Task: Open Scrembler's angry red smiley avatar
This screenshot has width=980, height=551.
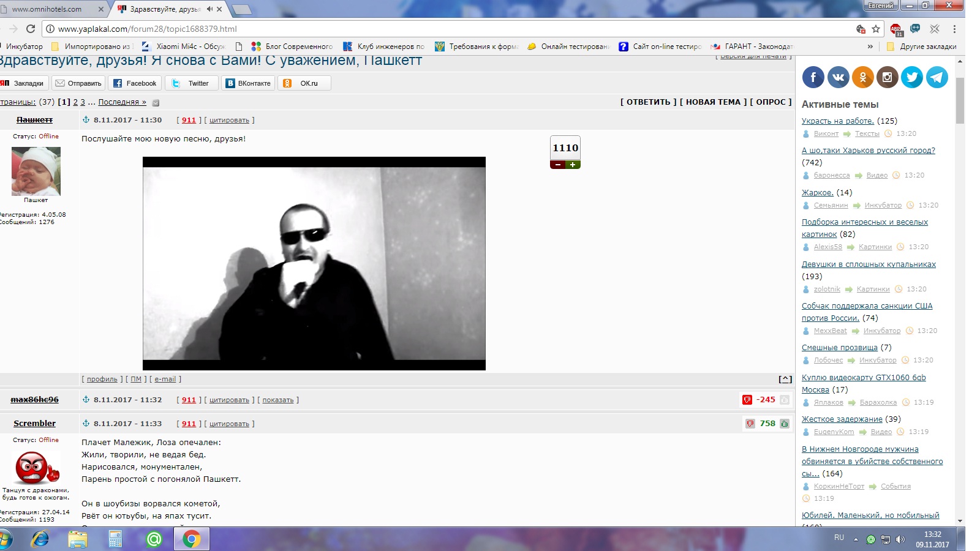Action: [36, 468]
